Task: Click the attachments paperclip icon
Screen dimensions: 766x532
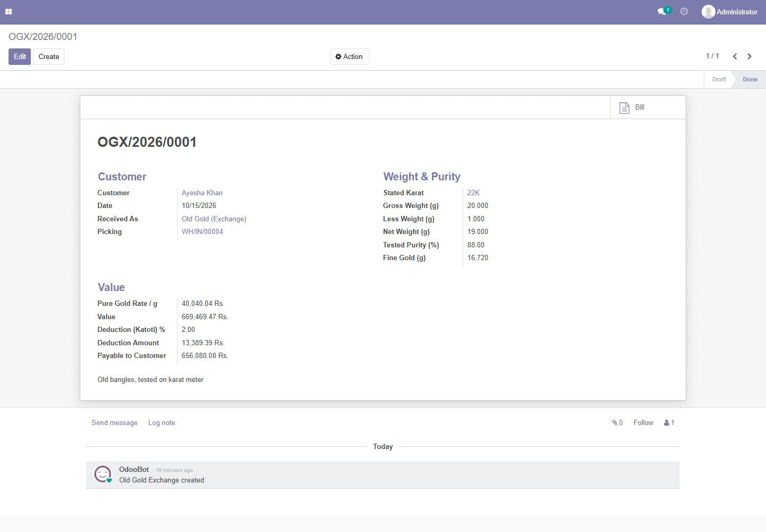Action: [x=614, y=423]
